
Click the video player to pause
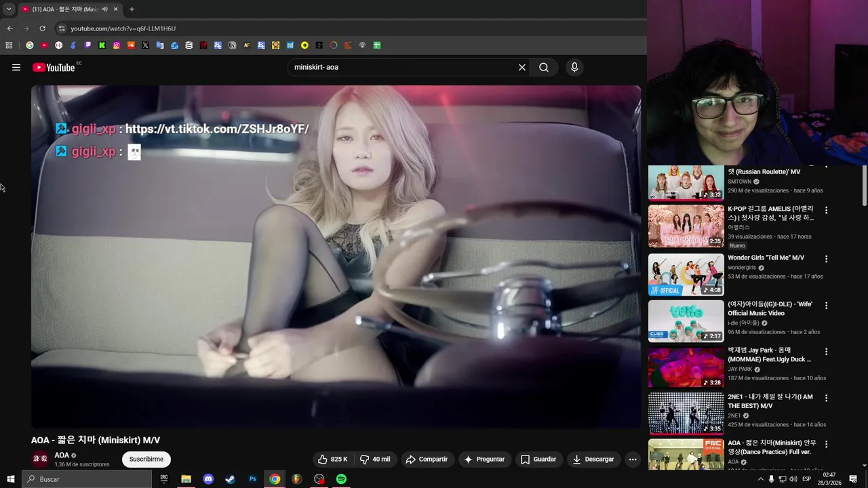coord(336,256)
